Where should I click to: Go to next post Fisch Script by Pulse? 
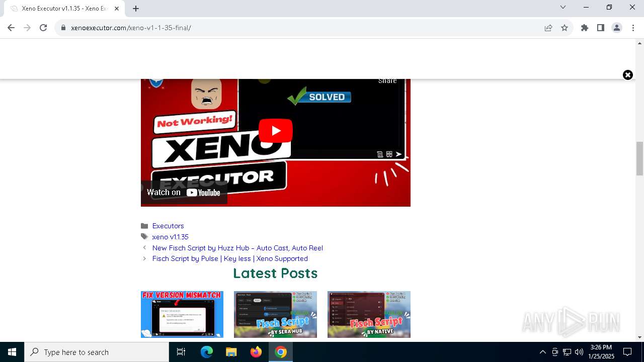pyautogui.click(x=230, y=258)
